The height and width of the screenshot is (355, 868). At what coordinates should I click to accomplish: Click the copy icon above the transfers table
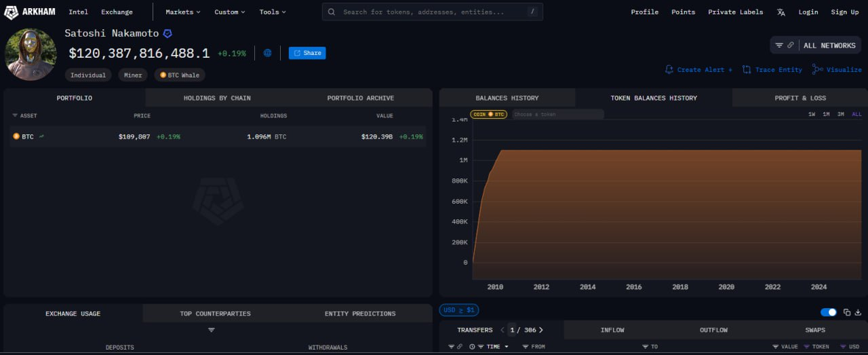(x=847, y=312)
